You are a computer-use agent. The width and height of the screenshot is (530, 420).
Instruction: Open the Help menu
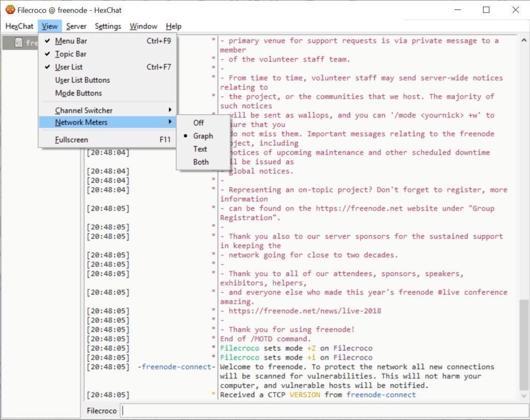[x=173, y=26]
